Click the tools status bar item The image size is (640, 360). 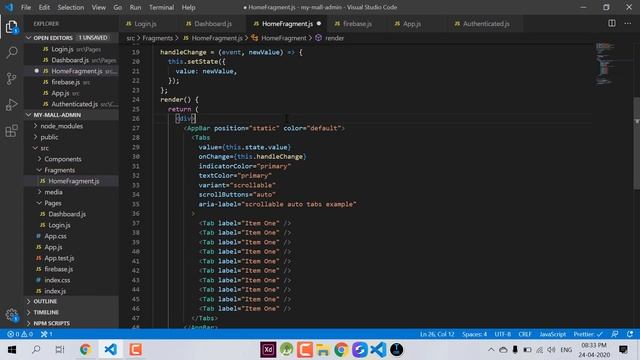[x=47, y=334]
